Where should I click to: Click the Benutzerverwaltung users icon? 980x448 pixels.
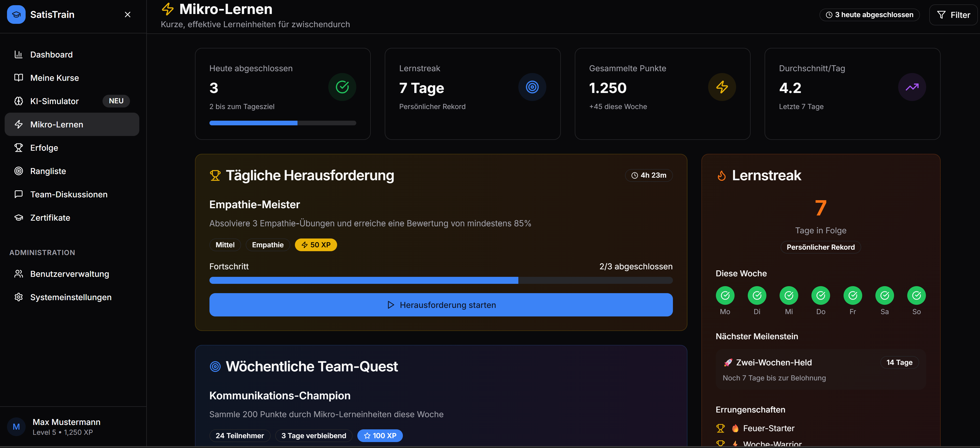point(18,274)
